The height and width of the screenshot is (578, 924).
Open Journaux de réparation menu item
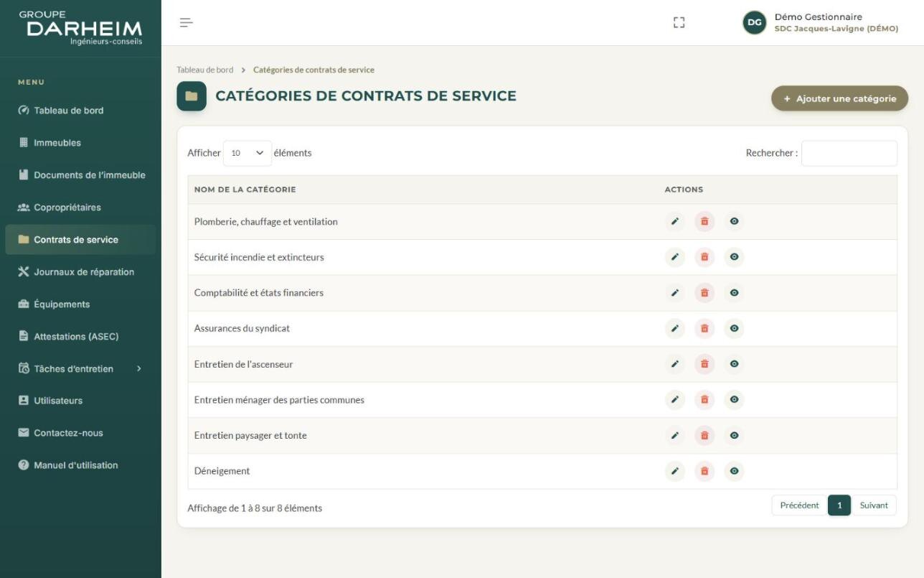[80, 272]
